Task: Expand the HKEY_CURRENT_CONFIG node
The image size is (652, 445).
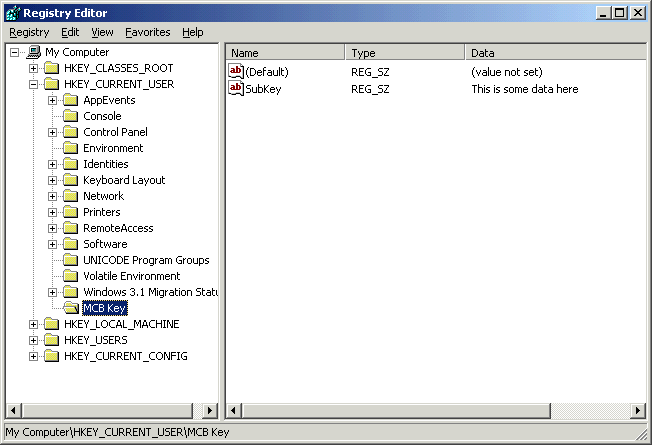Action: [x=34, y=356]
